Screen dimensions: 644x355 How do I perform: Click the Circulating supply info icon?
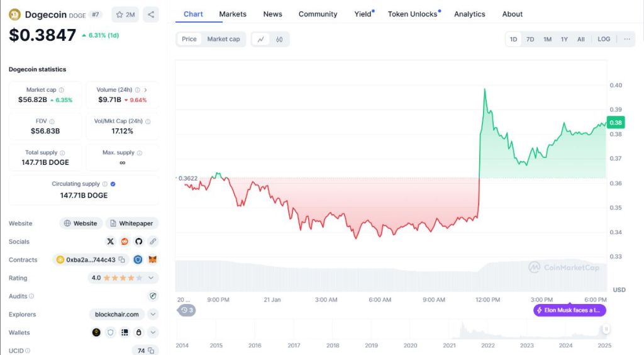[105, 184]
